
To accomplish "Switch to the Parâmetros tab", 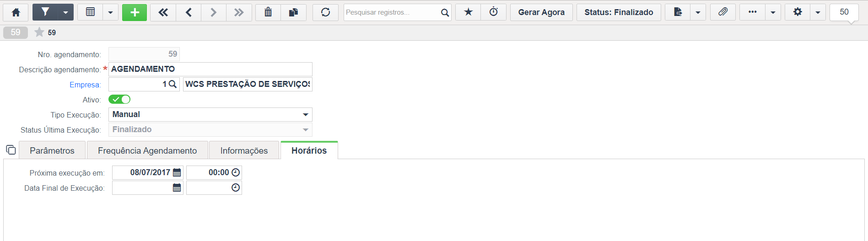I will click(x=52, y=150).
